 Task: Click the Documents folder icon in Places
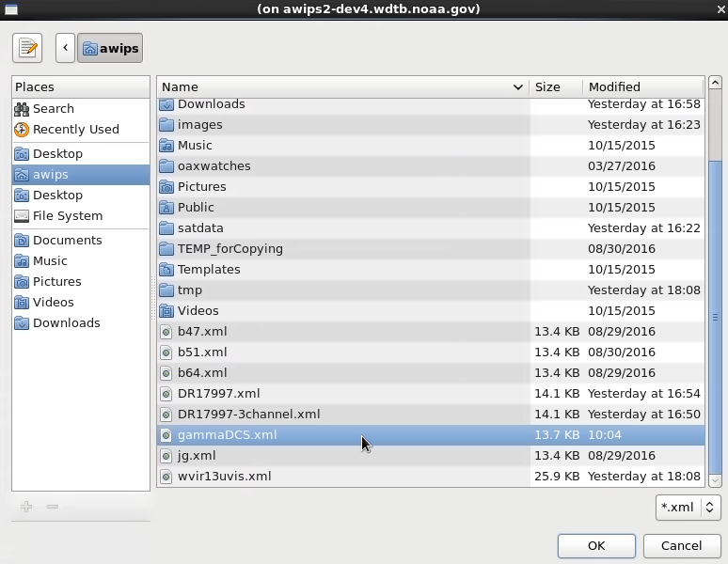[x=22, y=241]
